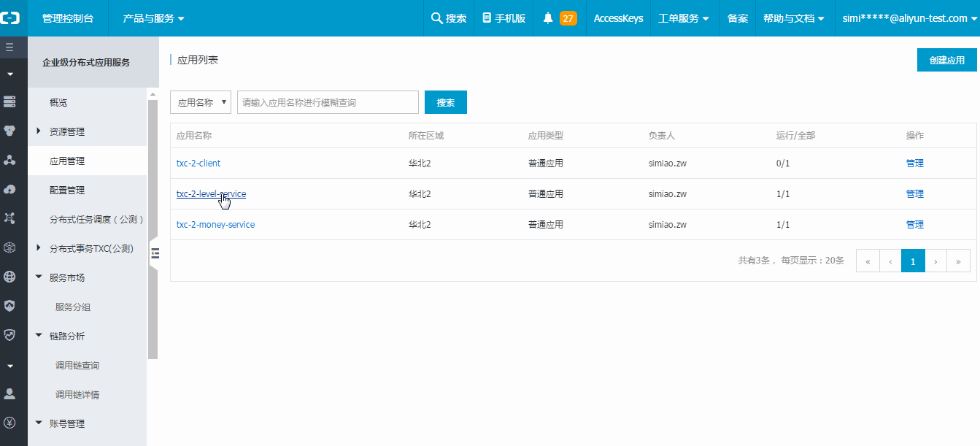
Task: Click the globe icon in left rail
Action: (x=9, y=277)
